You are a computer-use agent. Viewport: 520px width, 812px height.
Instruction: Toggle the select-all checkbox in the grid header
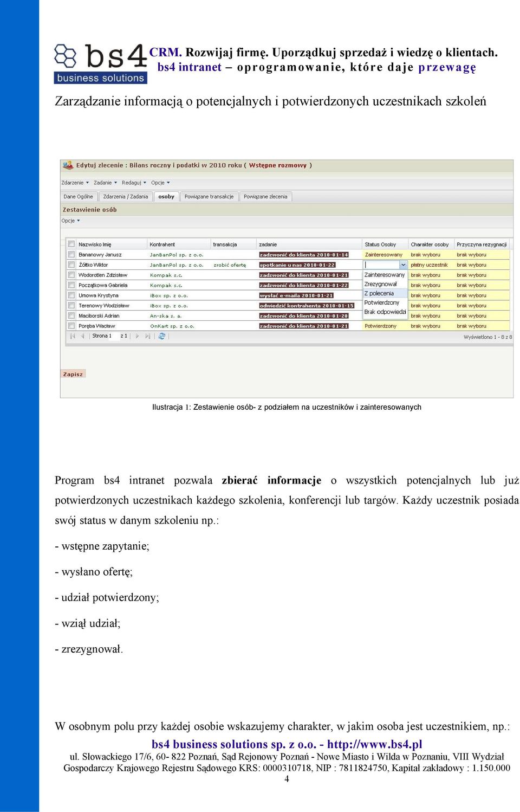coord(71,244)
